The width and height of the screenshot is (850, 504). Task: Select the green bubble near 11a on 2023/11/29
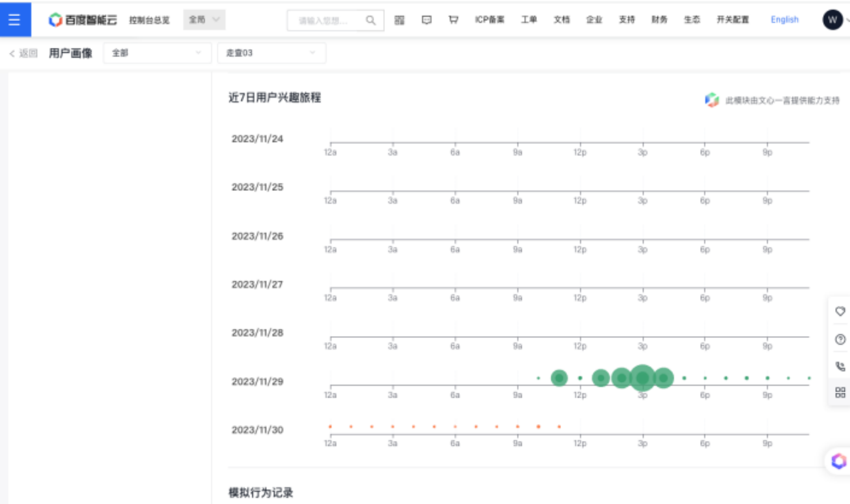pos(559,378)
